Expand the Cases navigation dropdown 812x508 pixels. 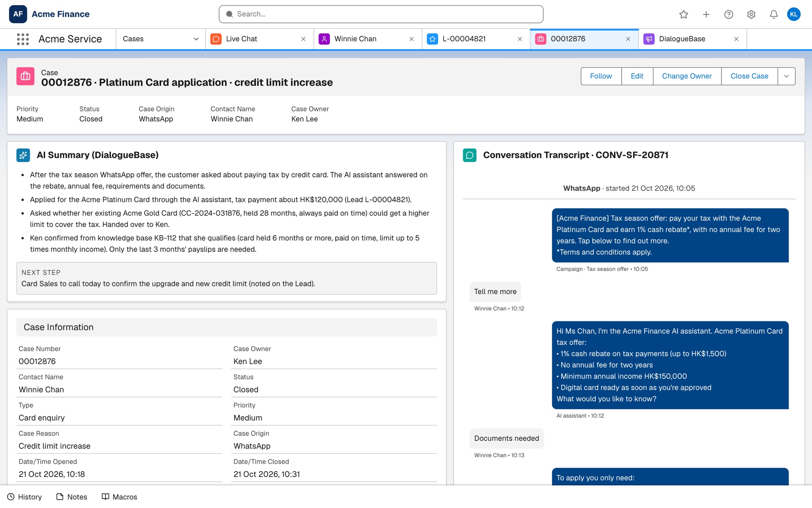(196, 39)
